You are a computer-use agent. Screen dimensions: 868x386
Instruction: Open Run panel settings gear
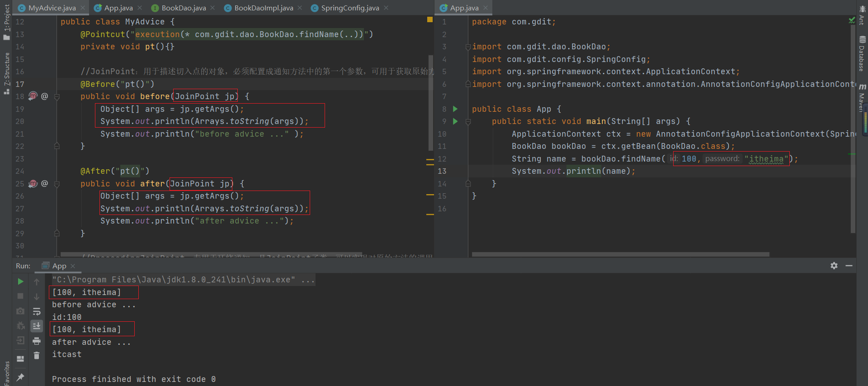pyautogui.click(x=834, y=266)
